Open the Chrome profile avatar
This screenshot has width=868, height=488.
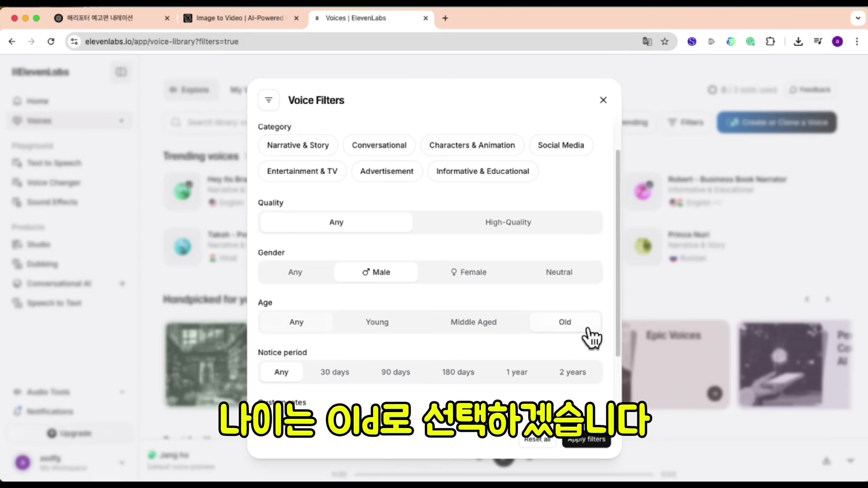click(x=837, y=42)
